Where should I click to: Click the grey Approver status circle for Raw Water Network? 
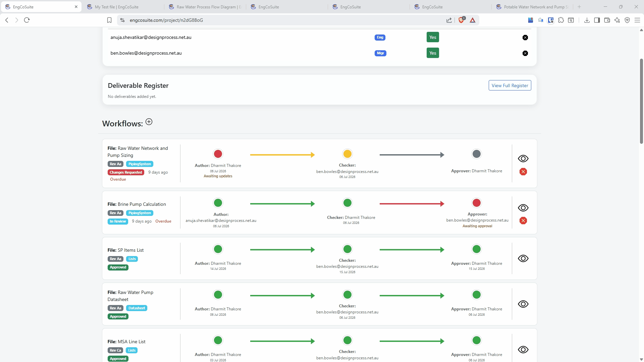[x=476, y=154]
